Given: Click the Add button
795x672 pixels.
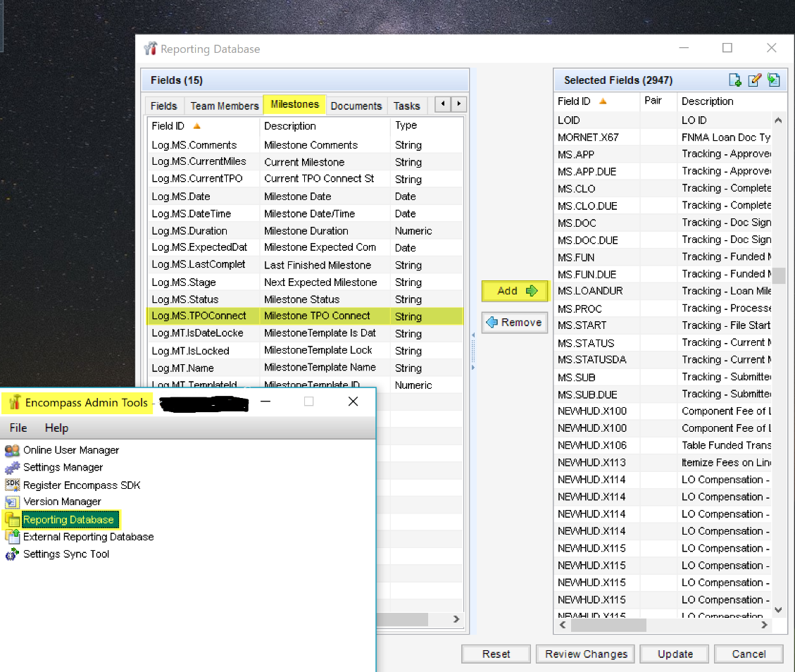Looking at the screenshot, I should (x=515, y=291).
